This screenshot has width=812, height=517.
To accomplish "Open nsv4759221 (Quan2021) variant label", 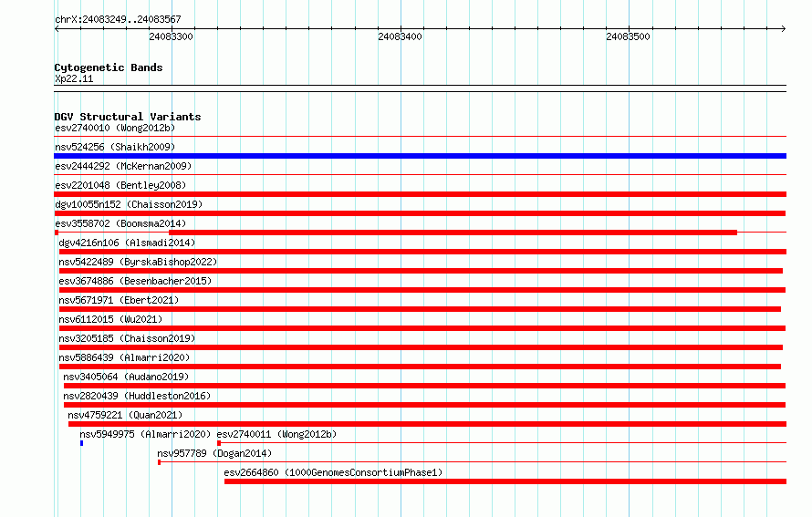I will point(125,415).
